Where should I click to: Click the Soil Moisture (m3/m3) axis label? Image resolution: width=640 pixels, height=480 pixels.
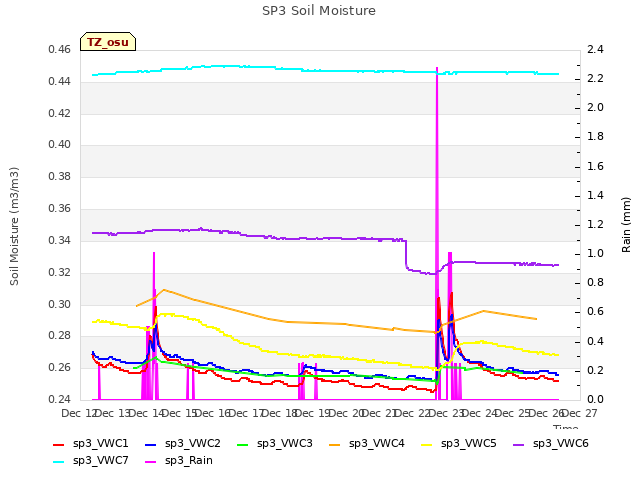[14, 226]
